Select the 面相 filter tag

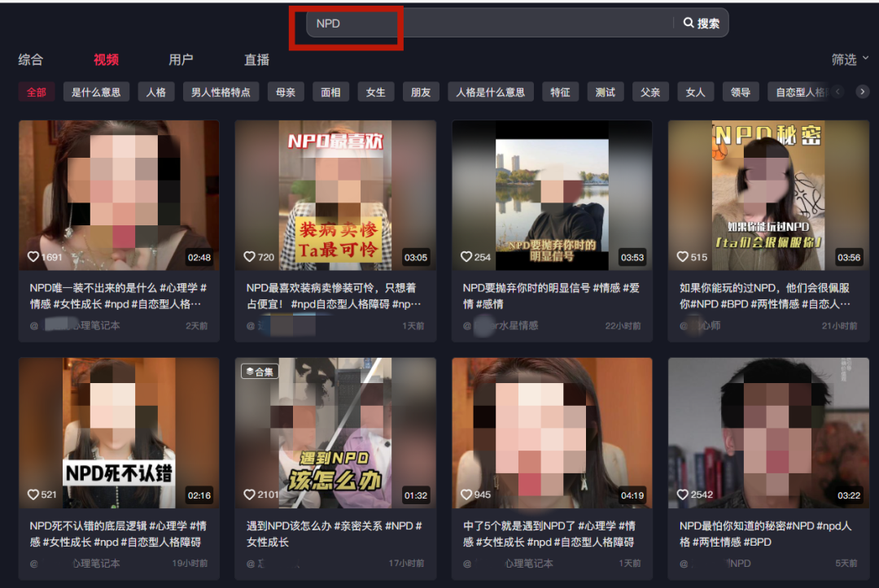tap(330, 92)
